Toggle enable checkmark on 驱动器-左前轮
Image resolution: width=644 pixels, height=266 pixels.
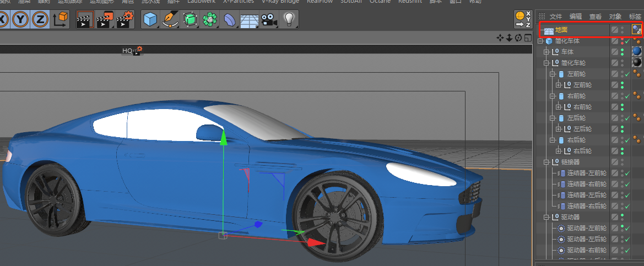click(x=627, y=228)
